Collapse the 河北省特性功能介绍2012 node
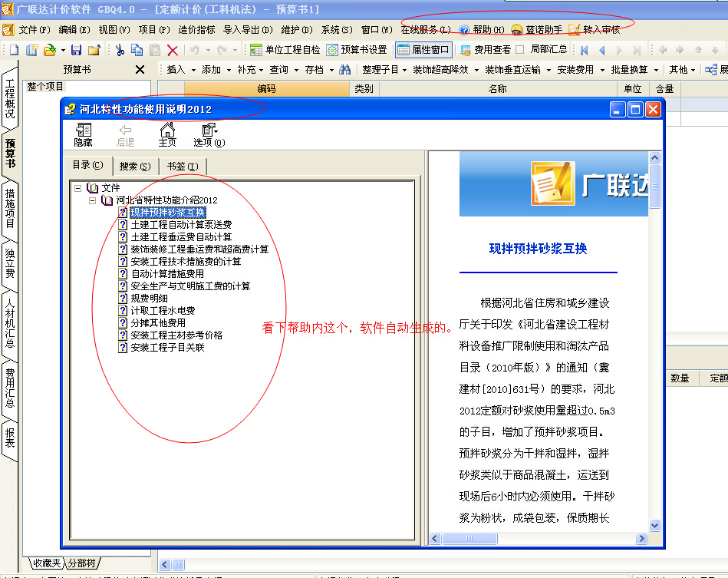The height and width of the screenshot is (578, 728). click(92, 200)
